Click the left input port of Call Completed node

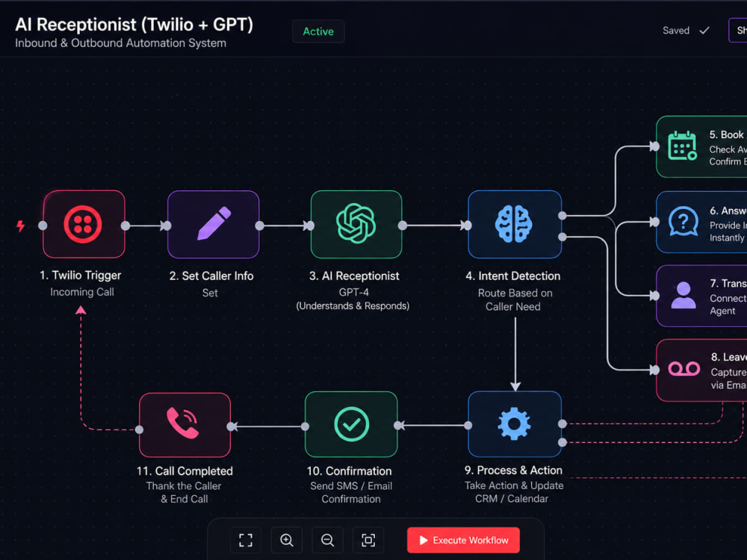[x=139, y=429]
